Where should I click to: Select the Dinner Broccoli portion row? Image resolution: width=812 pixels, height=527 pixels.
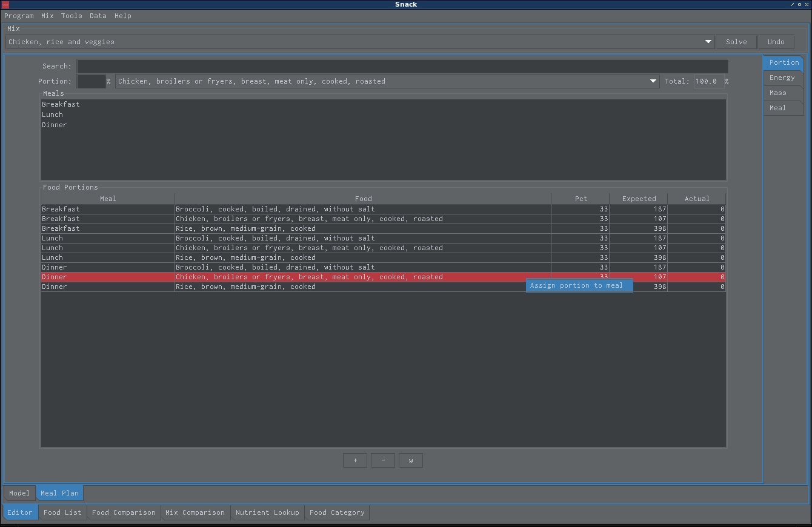coord(383,267)
